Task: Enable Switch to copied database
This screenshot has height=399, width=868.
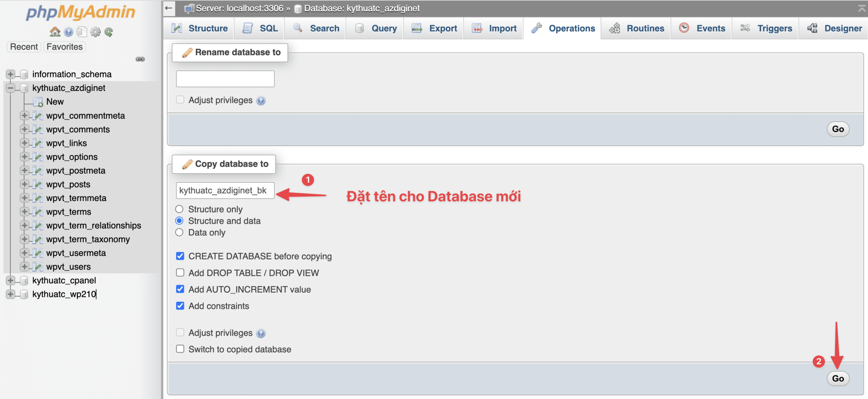Action: (180, 349)
